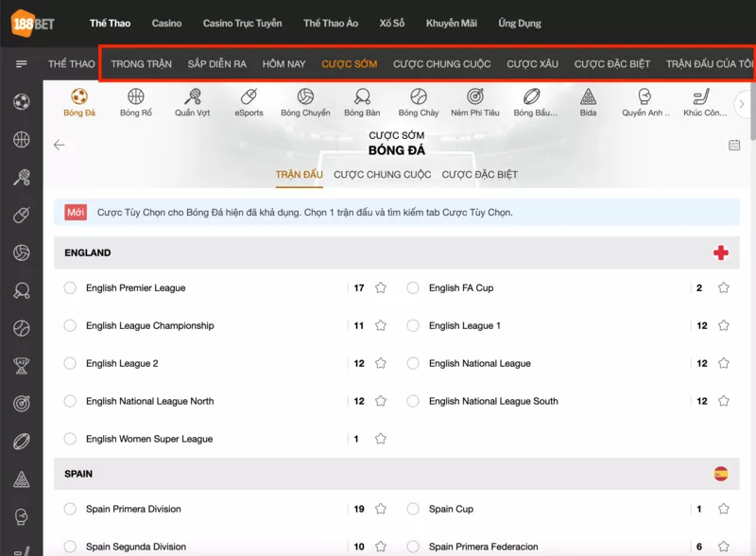Viewport: 756px width, 556px height.
Task: Select English National League radio button
Action: click(413, 363)
